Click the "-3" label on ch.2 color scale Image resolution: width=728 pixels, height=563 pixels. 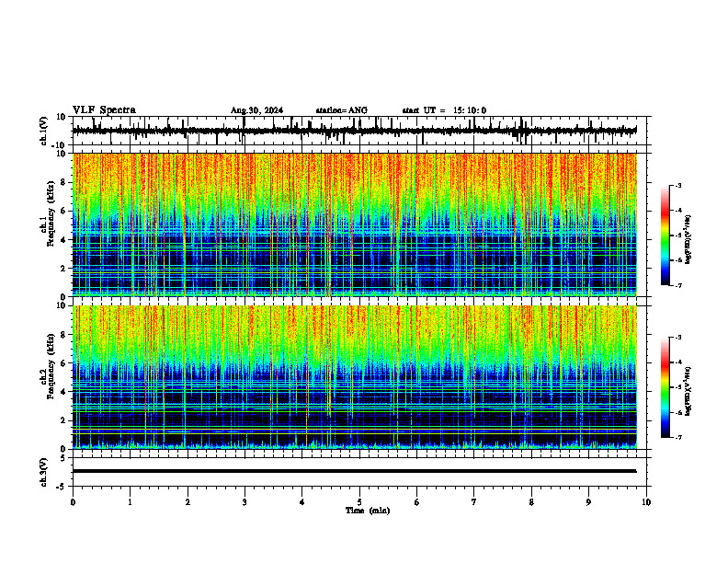(677, 338)
